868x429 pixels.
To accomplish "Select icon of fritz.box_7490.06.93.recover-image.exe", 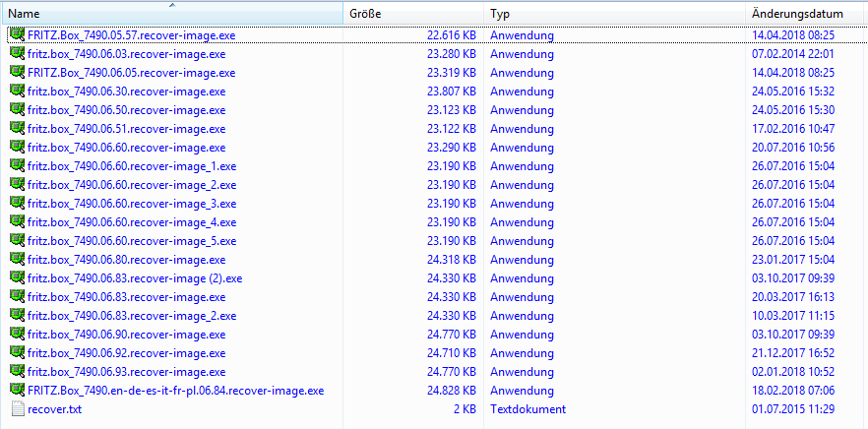I will [18, 371].
